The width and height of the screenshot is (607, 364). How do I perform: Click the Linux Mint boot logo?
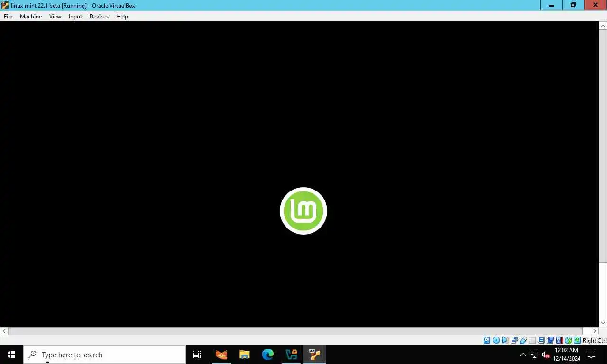point(303,211)
